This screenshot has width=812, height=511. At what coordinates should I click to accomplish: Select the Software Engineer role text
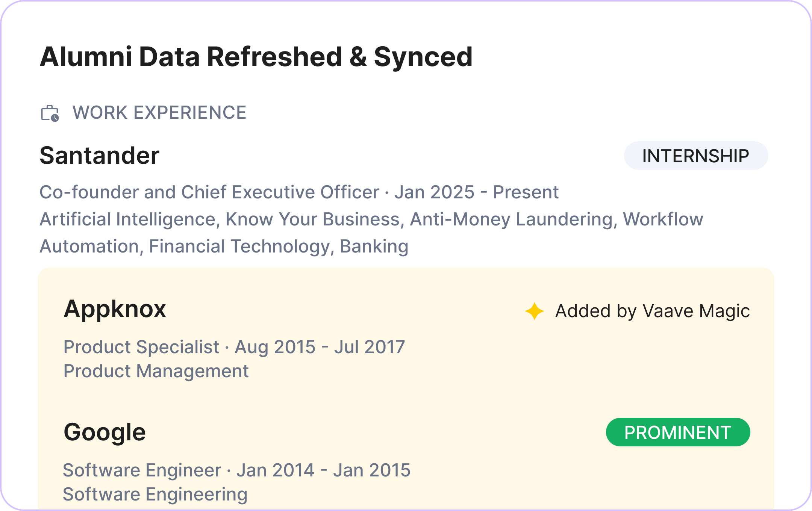tap(142, 470)
